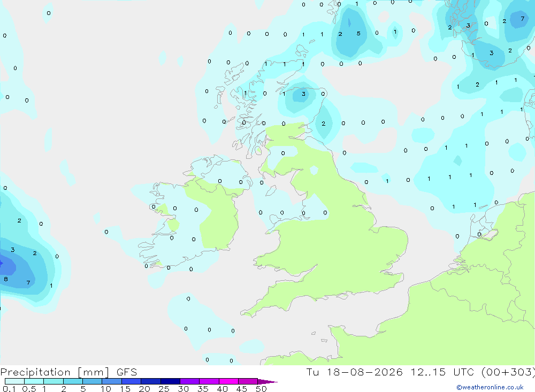Click the '8' precipitation value on map
The image size is (535, 392).
[6, 279]
